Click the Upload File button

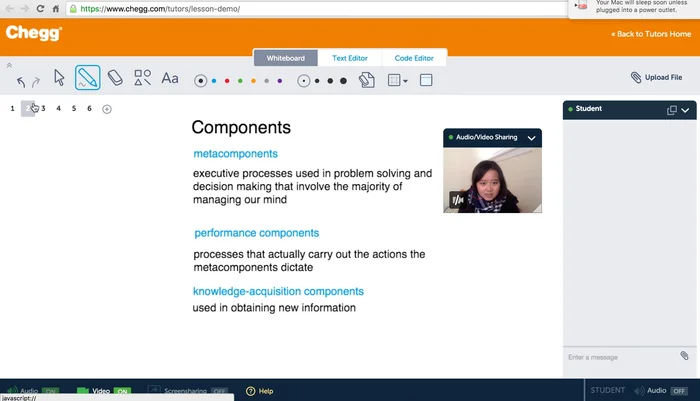[x=656, y=77]
